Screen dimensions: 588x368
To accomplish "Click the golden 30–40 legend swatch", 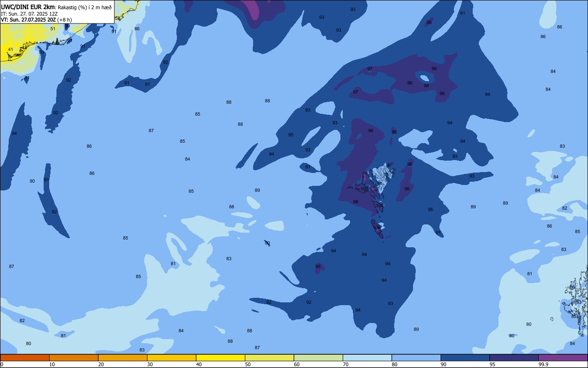I will click(171, 357).
